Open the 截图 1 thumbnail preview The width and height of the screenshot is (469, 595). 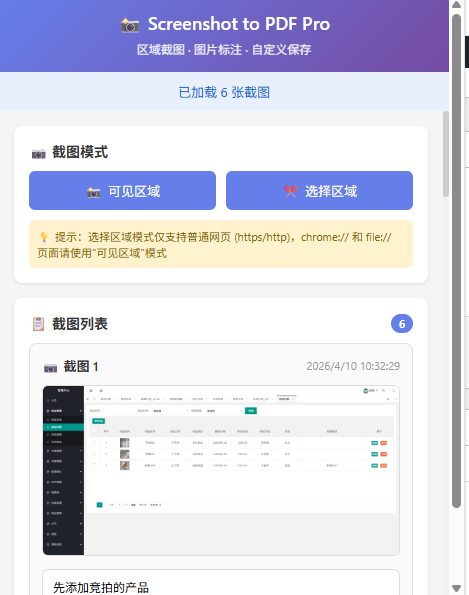[221, 471]
